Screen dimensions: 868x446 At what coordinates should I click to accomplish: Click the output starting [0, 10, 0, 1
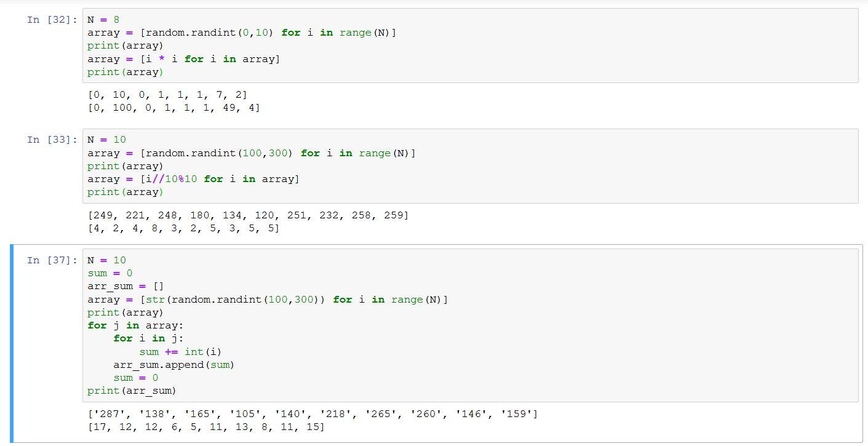(x=167, y=95)
